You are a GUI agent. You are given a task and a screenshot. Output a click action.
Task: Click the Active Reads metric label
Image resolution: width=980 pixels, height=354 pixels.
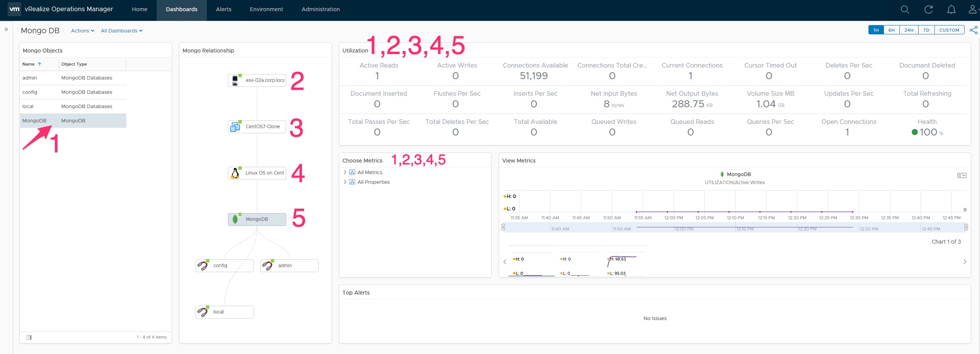click(x=379, y=66)
